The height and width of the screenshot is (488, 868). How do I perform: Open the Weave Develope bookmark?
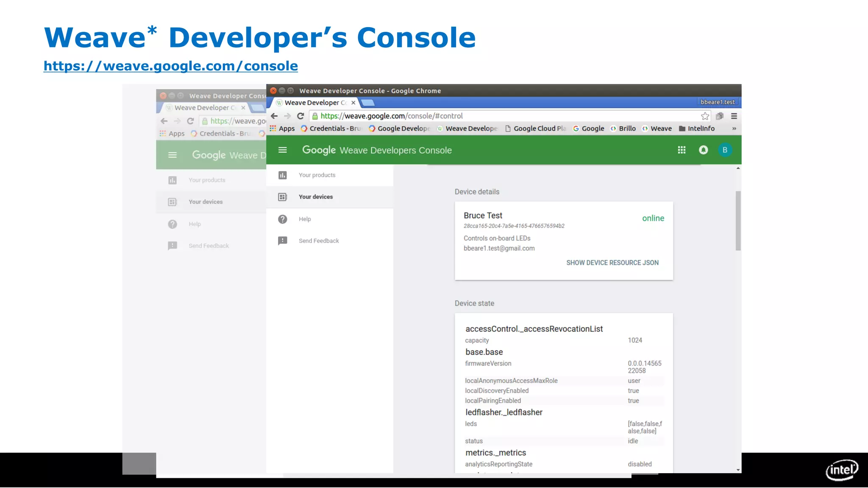(467, 128)
